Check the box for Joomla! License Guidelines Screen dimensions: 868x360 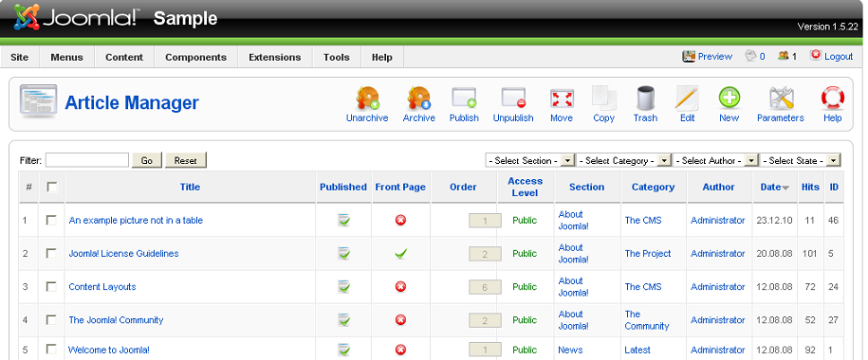pos(51,253)
